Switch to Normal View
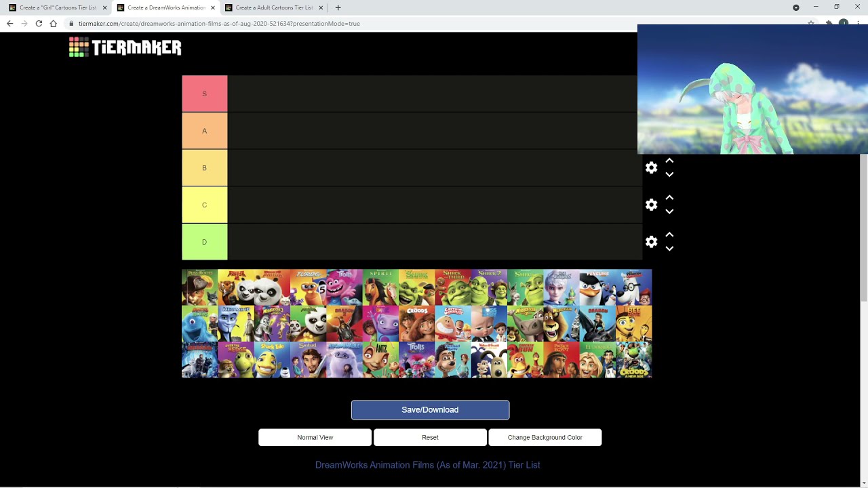868x488 pixels. [x=315, y=437]
